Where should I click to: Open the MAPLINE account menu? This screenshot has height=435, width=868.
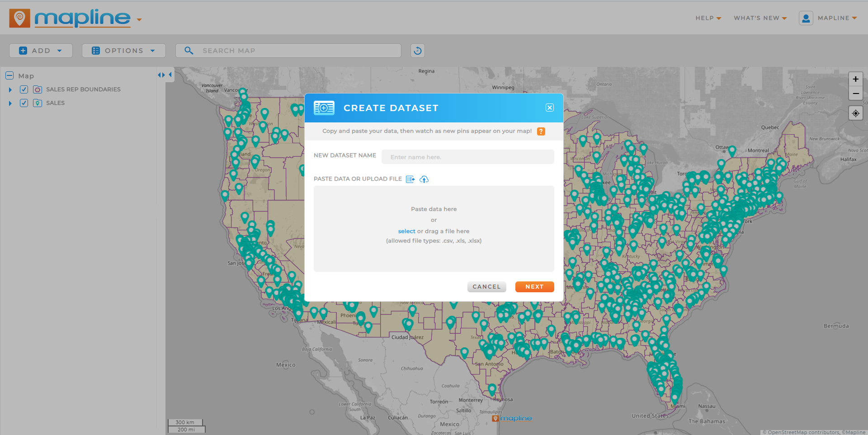(x=837, y=18)
